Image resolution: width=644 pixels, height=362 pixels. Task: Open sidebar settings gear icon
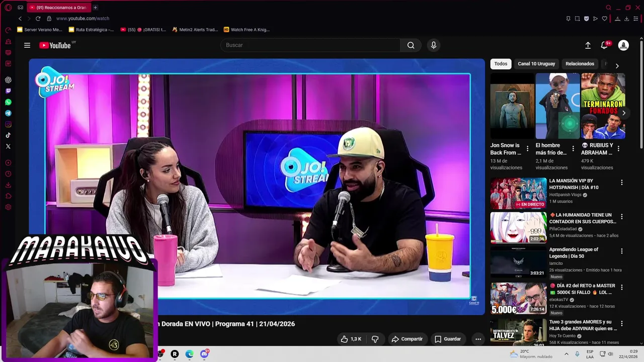pos(8,207)
